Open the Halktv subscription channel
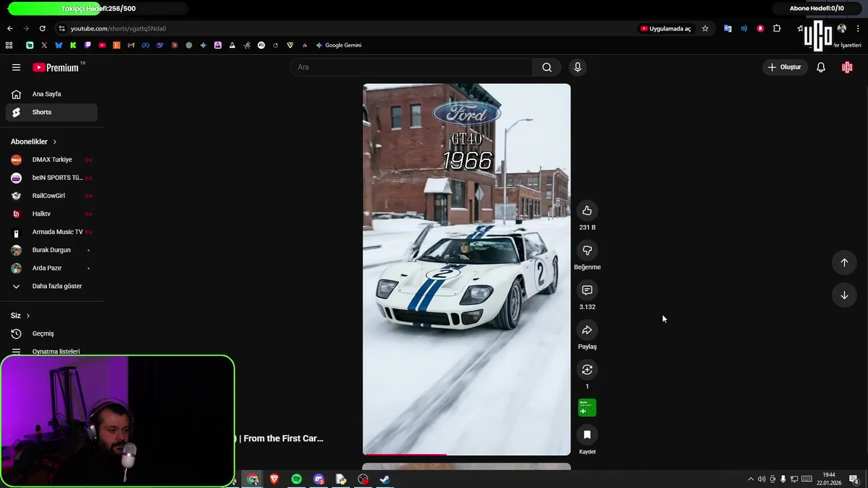 click(52, 214)
